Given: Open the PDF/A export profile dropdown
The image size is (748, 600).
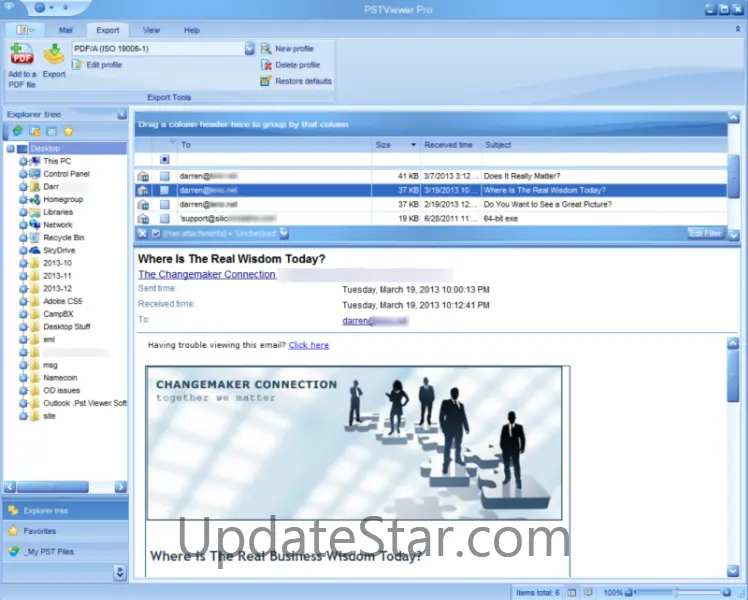Looking at the screenshot, I should [249, 49].
